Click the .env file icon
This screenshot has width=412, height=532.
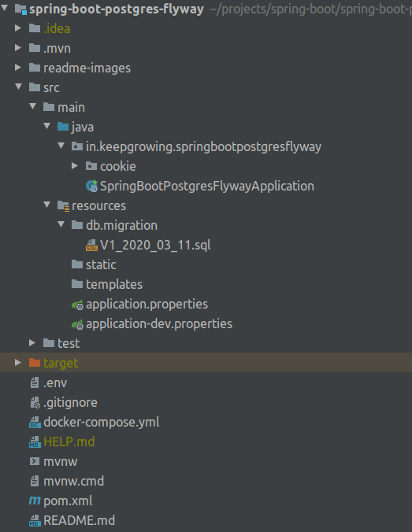pyautogui.click(x=35, y=382)
